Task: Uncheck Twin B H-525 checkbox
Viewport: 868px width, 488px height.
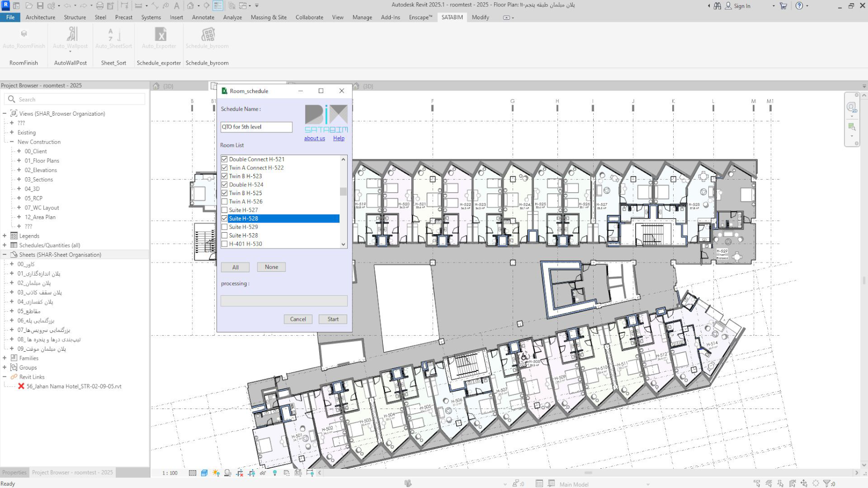Action: tap(224, 193)
